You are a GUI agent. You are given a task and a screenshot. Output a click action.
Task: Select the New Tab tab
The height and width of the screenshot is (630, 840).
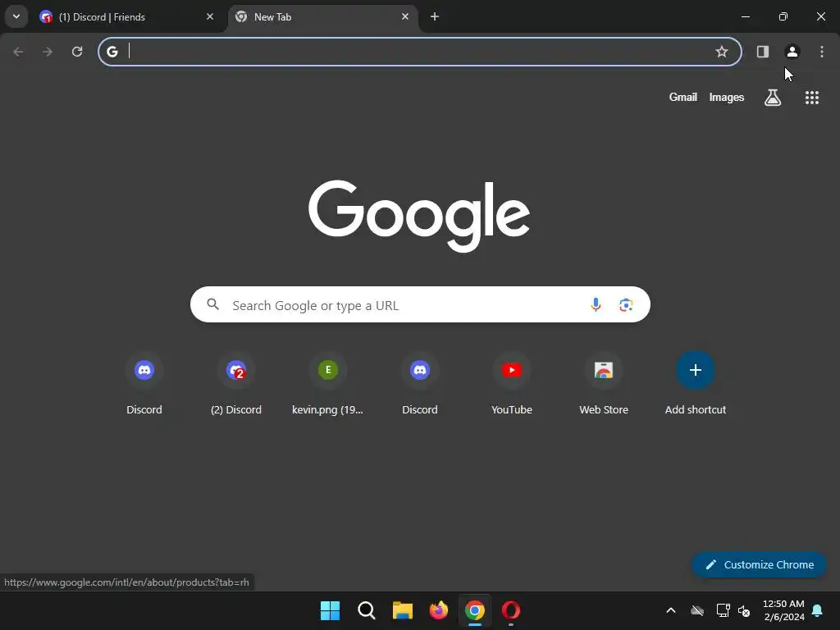tap(323, 17)
